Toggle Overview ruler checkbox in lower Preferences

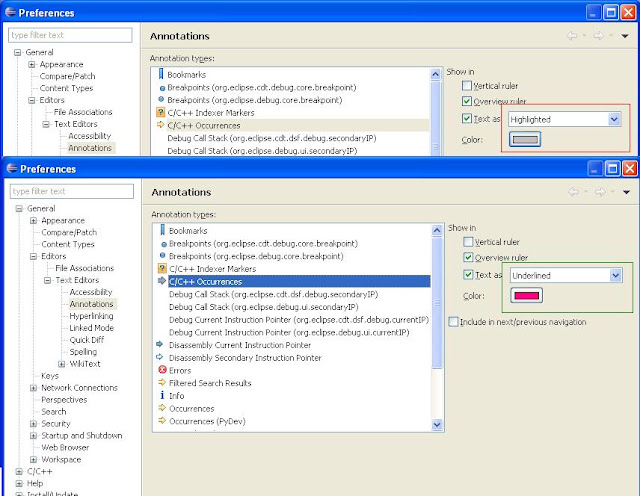pos(468,257)
